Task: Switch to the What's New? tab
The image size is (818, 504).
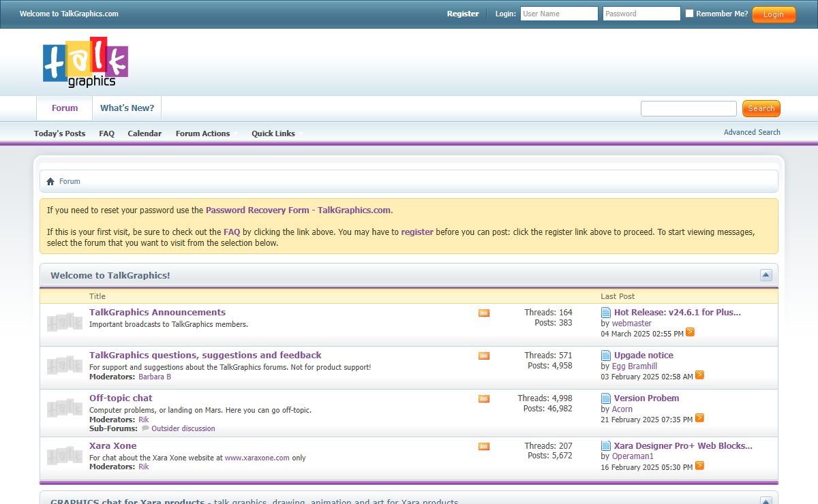Action: (127, 108)
